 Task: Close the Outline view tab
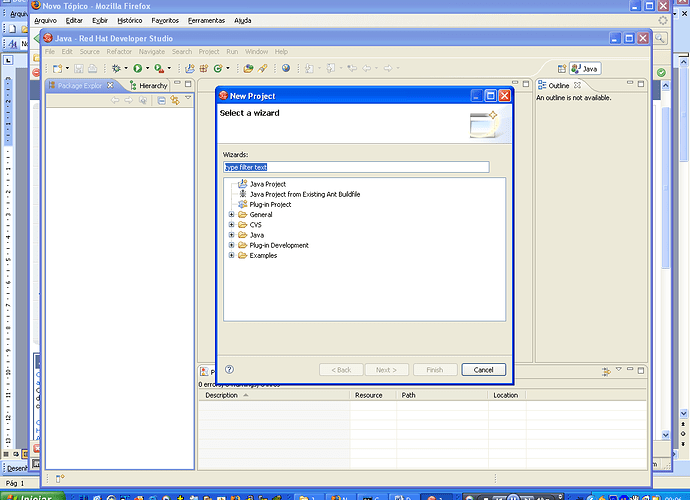click(577, 85)
